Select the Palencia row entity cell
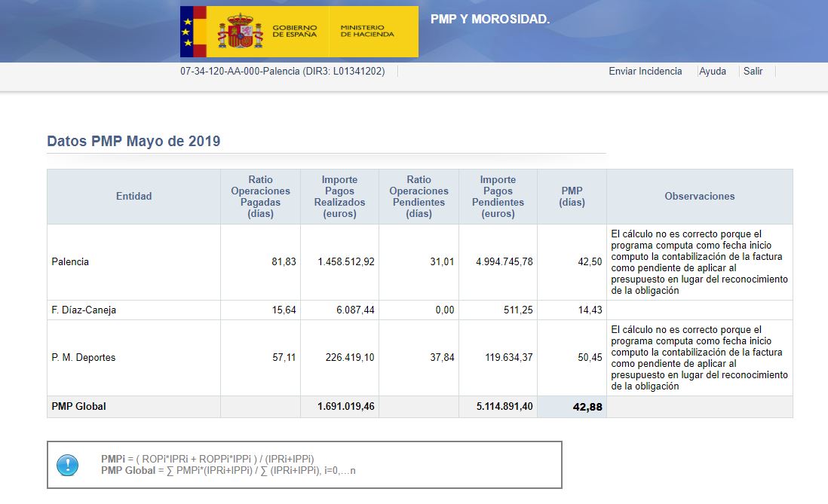 [x=70, y=262]
